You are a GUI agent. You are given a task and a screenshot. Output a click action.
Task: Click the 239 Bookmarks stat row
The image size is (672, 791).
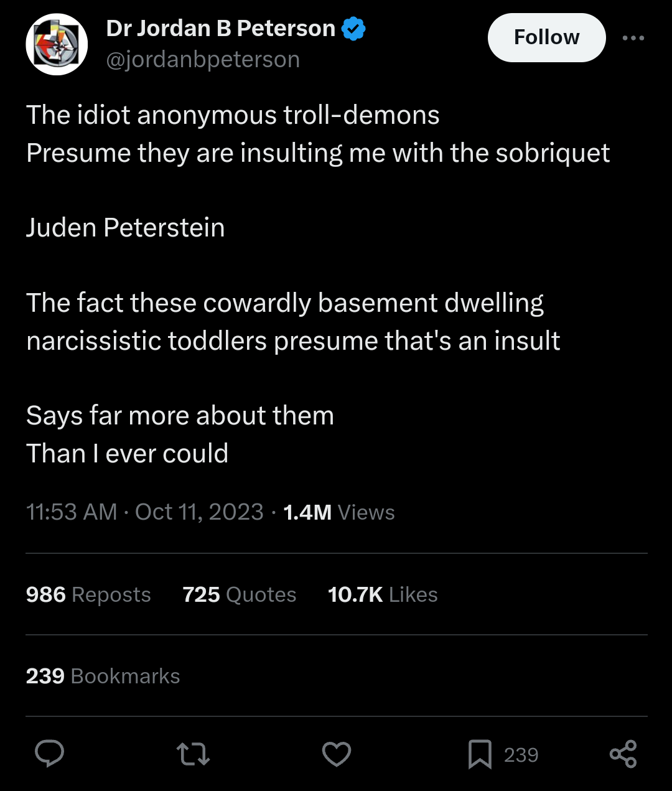103,676
